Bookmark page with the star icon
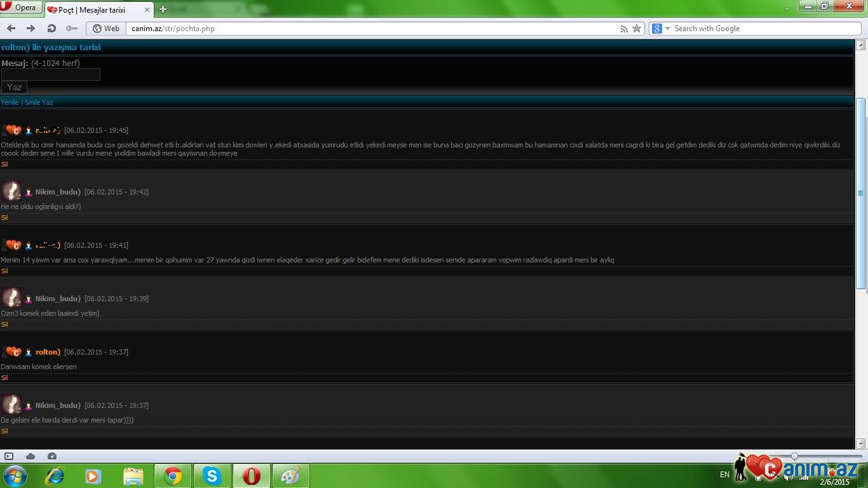Image resolution: width=868 pixels, height=488 pixels. tap(636, 29)
